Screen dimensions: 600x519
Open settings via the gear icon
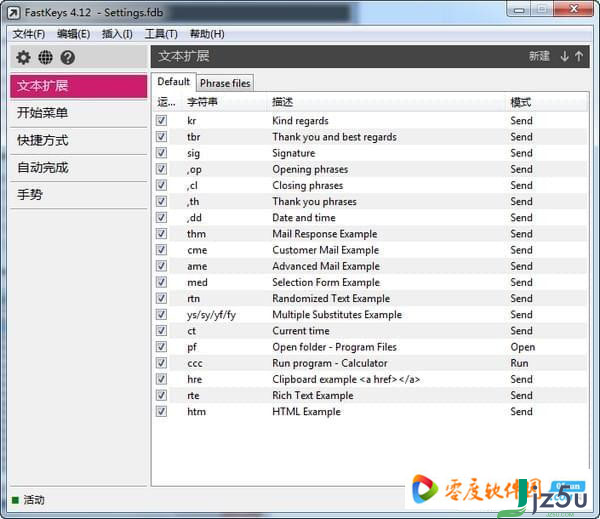pyautogui.click(x=23, y=57)
